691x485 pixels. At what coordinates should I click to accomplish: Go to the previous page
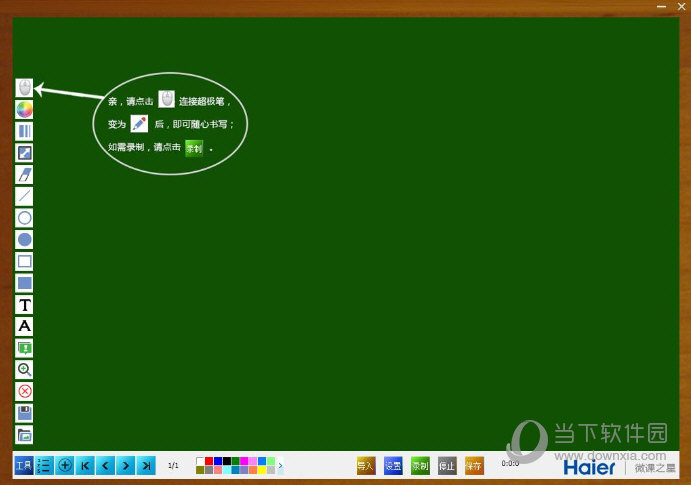(105, 465)
